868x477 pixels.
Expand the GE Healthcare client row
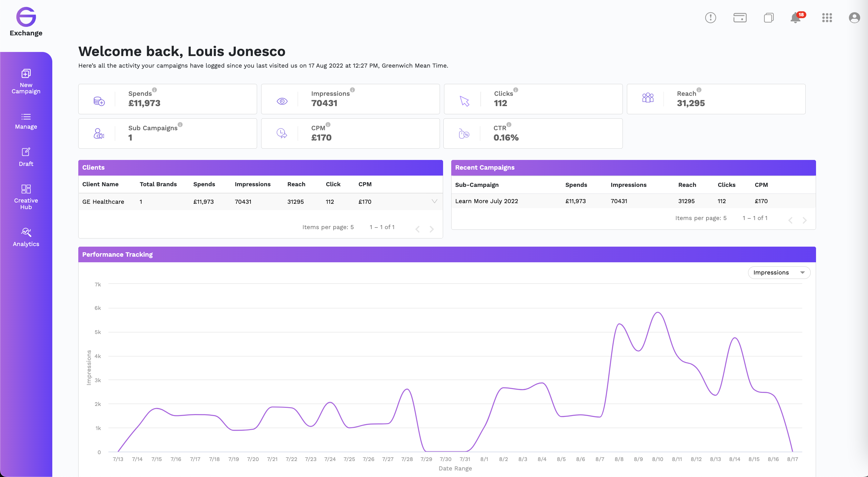point(434,202)
